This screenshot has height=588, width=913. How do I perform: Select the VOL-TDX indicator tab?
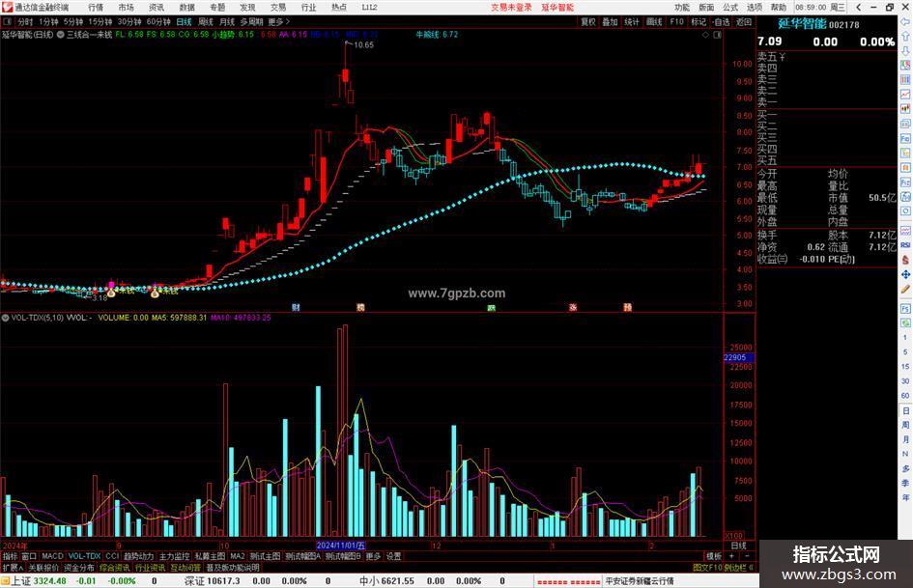tap(84, 556)
